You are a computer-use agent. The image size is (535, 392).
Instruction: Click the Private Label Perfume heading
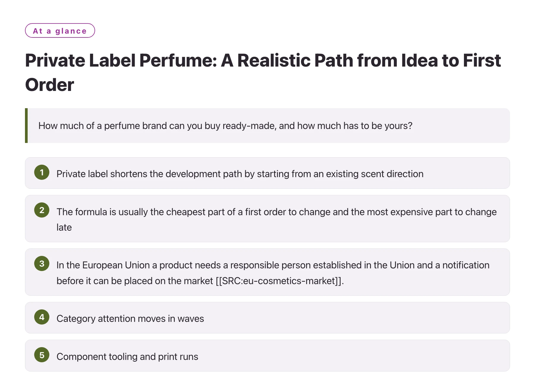point(263,73)
